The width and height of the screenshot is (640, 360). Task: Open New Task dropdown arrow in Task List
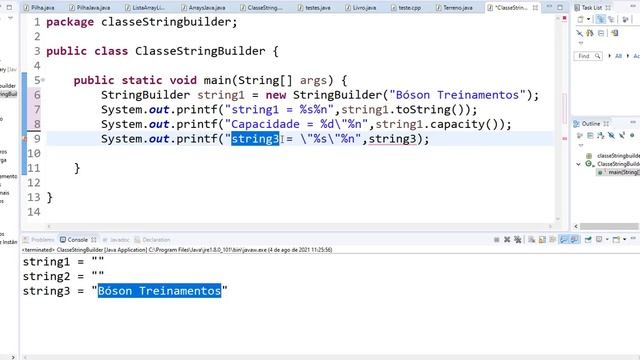pos(589,19)
